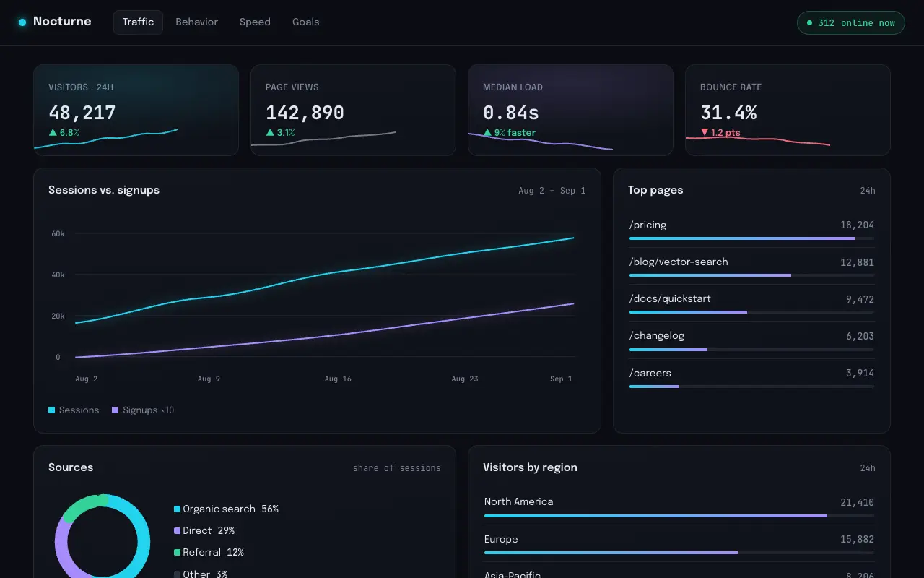Image resolution: width=924 pixels, height=578 pixels.
Task: Open the /pricing page row
Action: coord(751,230)
